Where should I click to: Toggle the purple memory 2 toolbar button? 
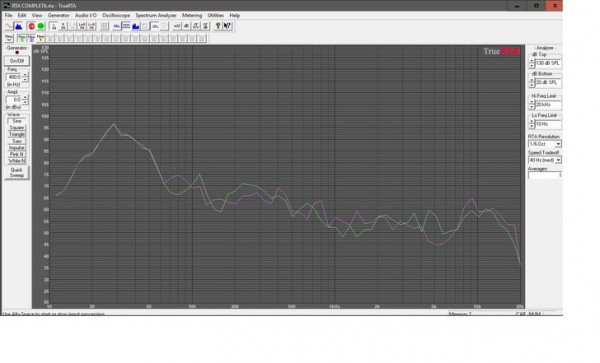[31, 38]
